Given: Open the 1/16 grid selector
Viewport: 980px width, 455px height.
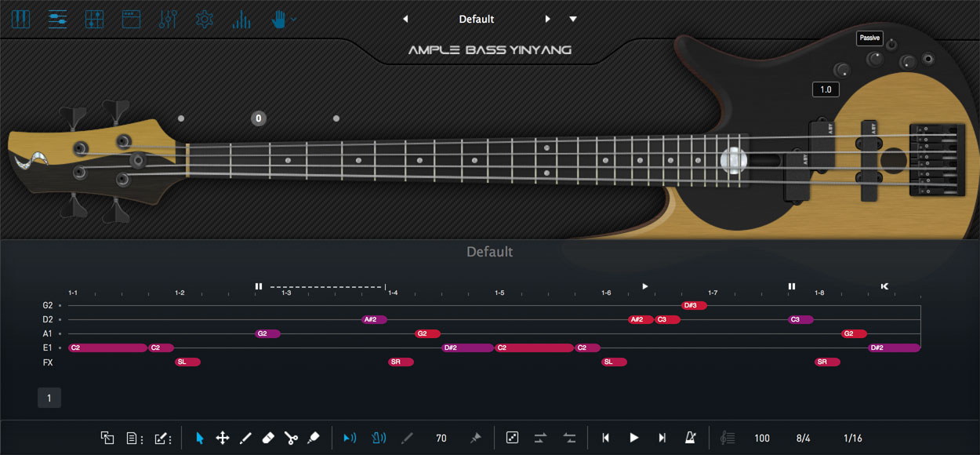Looking at the screenshot, I should pos(853,439).
